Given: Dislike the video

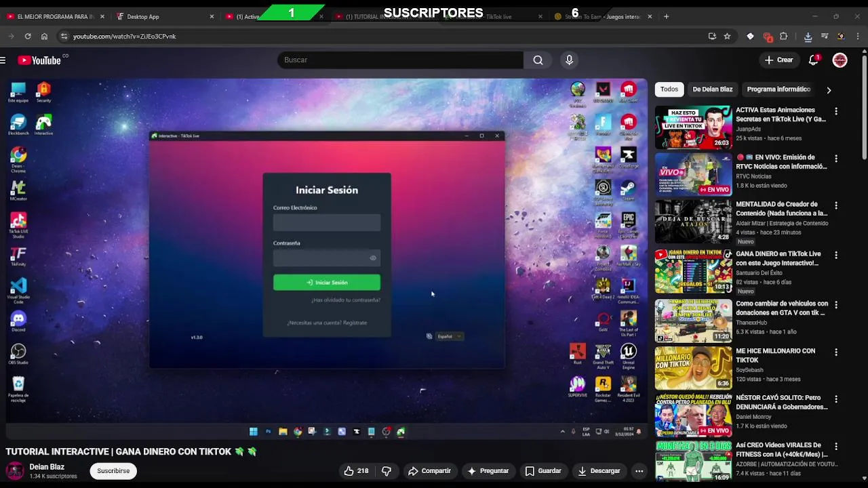Looking at the screenshot, I should [387, 470].
